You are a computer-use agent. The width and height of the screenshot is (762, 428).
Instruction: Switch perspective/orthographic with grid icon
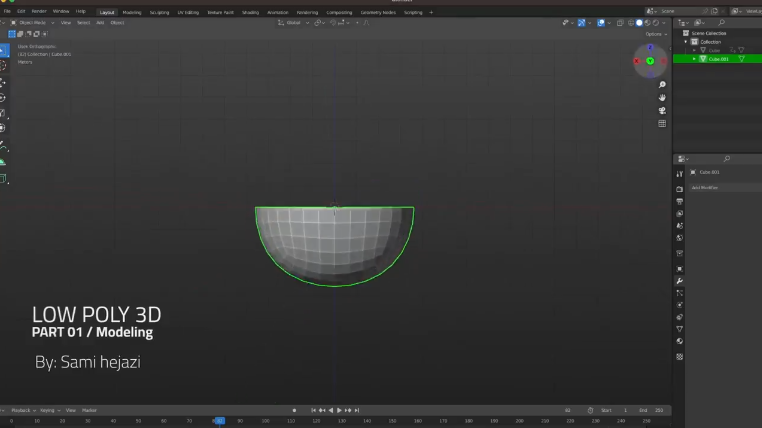point(662,124)
